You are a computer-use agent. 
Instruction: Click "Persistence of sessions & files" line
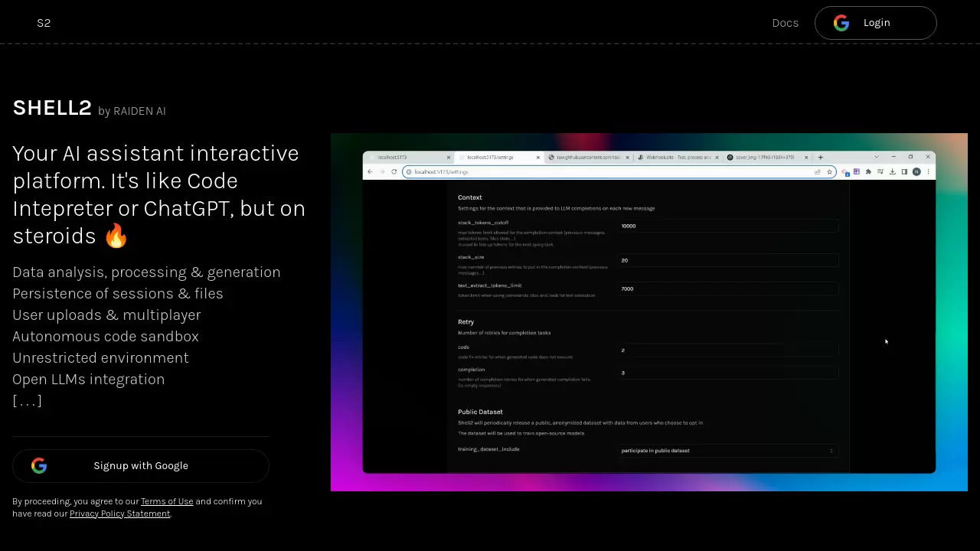118,294
